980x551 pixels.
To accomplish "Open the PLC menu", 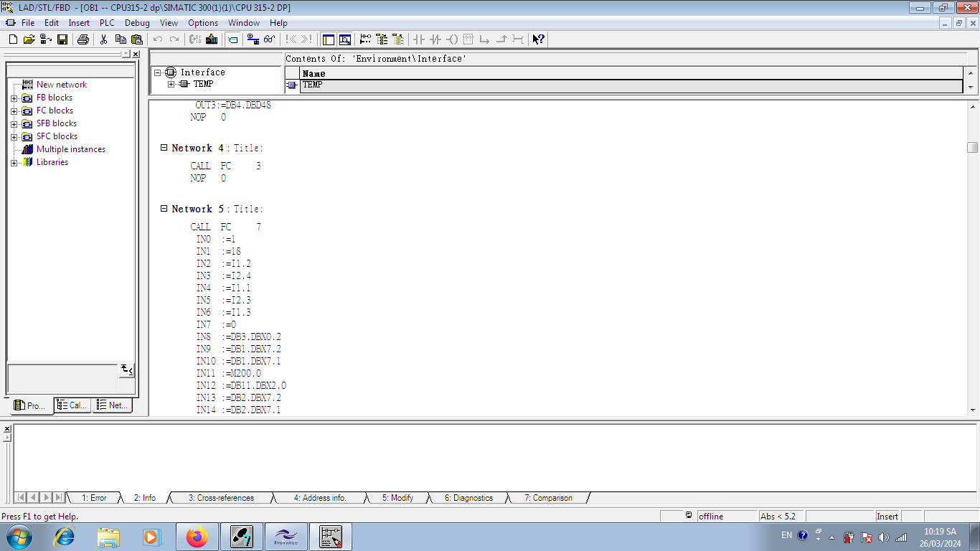I will tap(107, 23).
